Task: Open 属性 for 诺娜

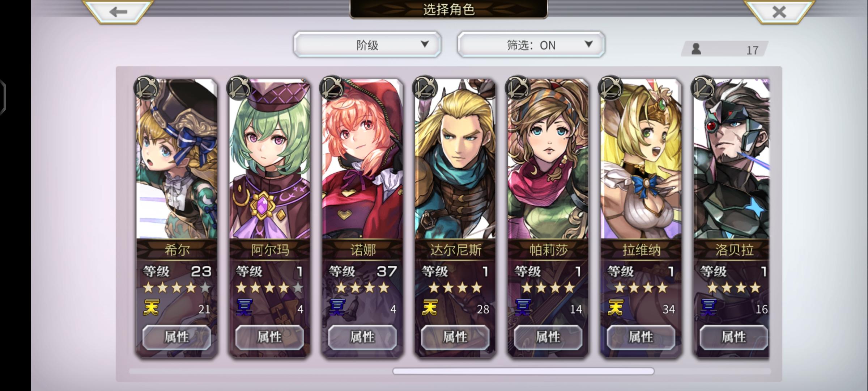Action: coord(362,337)
